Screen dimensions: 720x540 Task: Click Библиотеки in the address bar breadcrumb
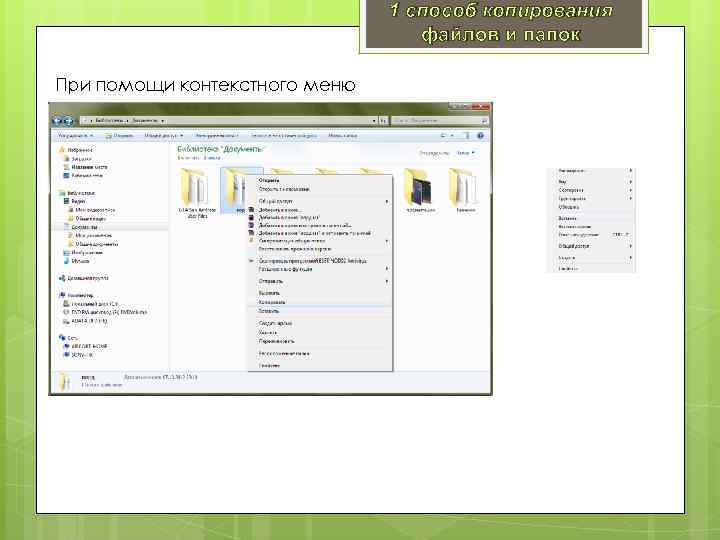click(109, 120)
